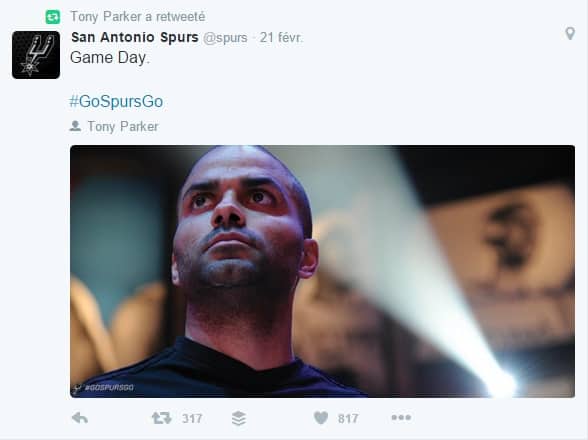Click the @spurs handle
Screen dimensions: 588x440
[x=225, y=38]
